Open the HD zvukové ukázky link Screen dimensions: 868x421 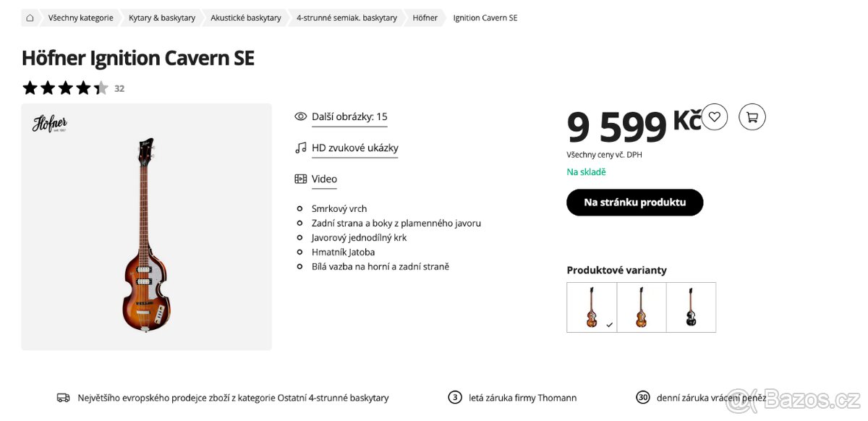pos(354,148)
